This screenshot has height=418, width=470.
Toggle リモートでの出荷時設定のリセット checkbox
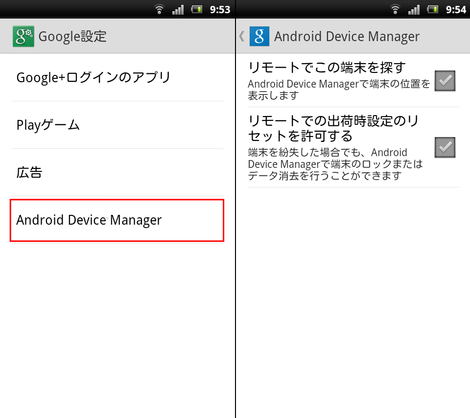coord(445,147)
